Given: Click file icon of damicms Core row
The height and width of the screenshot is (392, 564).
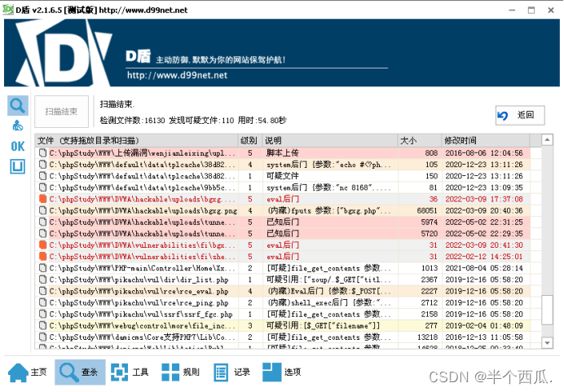Looking at the screenshot, I should pyautogui.click(x=43, y=337).
